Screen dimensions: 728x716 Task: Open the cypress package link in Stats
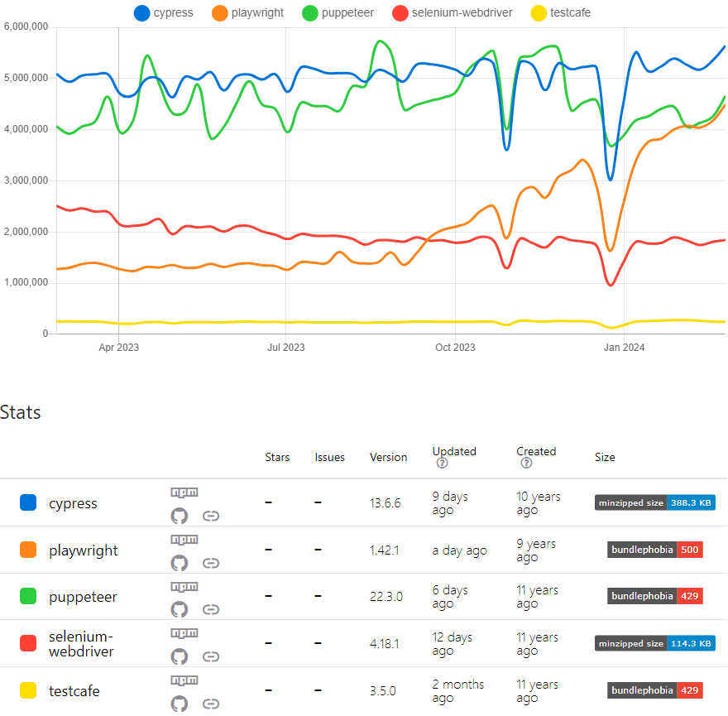pyautogui.click(x=73, y=503)
